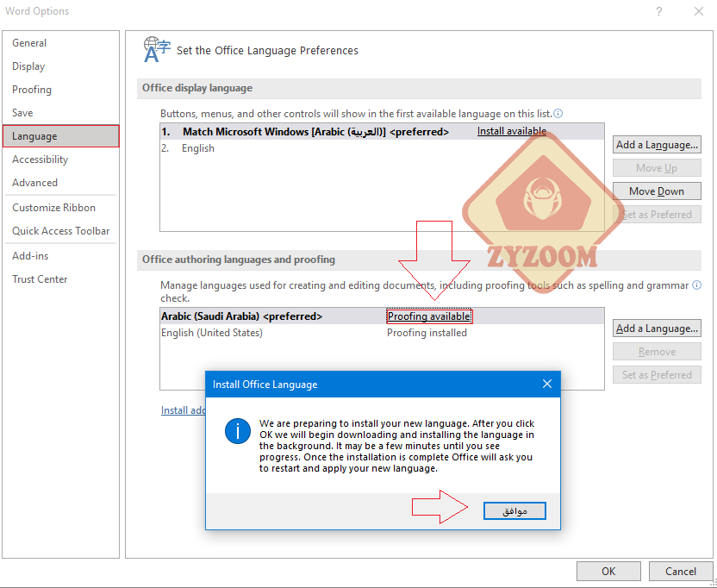
Task: Click the Move Down button
Action: click(657, 191)
